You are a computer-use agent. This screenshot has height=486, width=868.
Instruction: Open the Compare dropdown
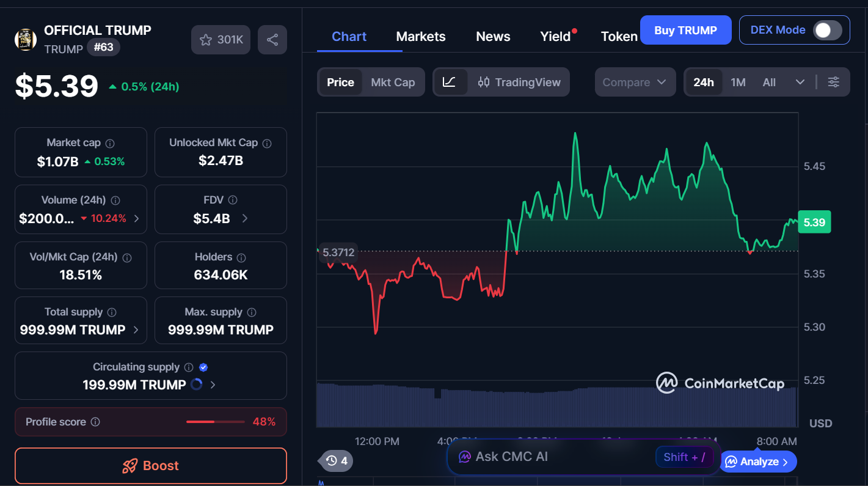[635, 82]
